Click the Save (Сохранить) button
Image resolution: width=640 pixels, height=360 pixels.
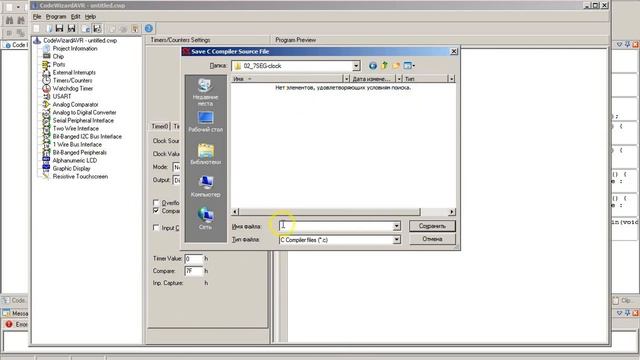click(x=432, y=226)
